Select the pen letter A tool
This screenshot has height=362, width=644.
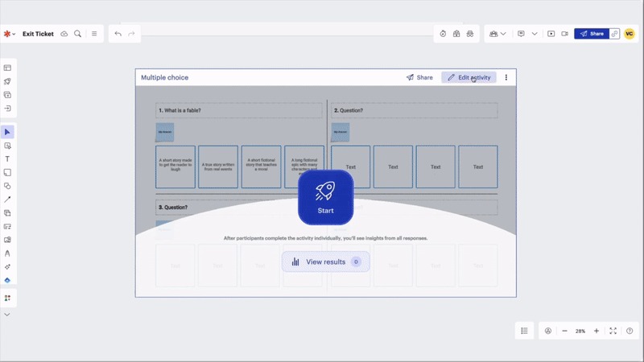[7, 253]
